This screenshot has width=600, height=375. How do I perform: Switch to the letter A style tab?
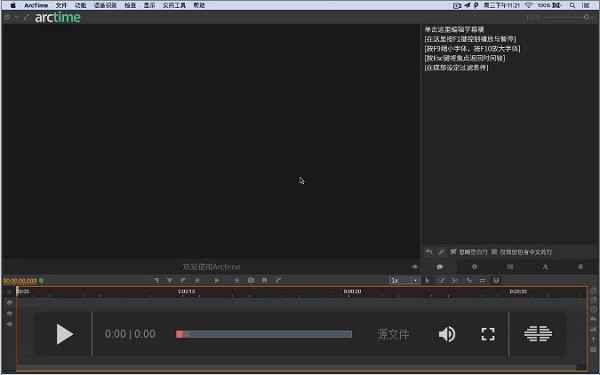[x=545, y=267]
